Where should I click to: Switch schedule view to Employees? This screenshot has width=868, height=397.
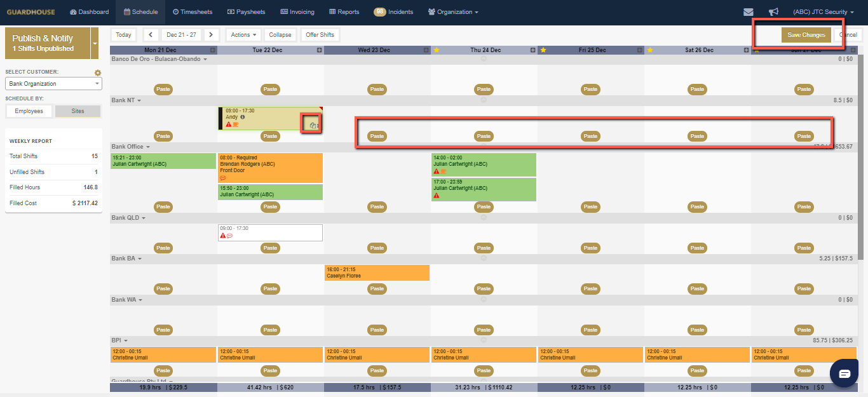pyautogui.click(x=29, y=111)
